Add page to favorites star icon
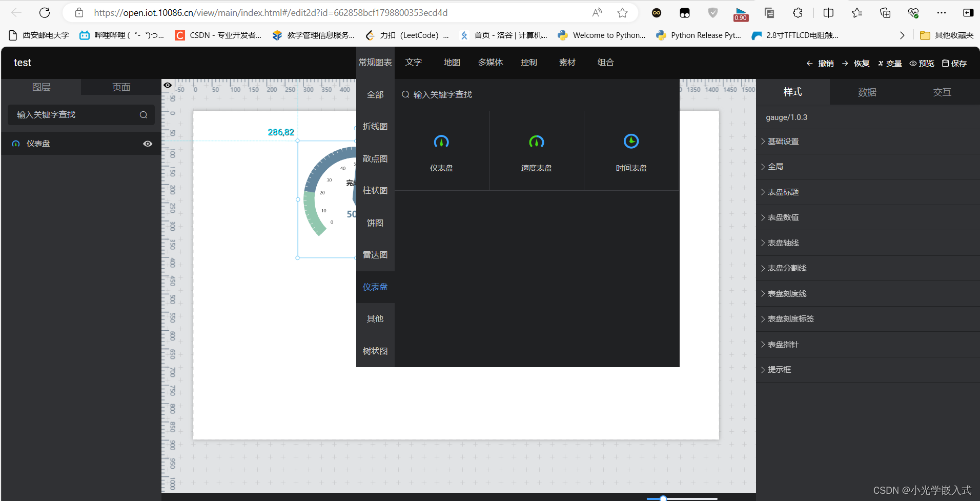Viewport: 980px width, 501px height. (x=622, y=13)
